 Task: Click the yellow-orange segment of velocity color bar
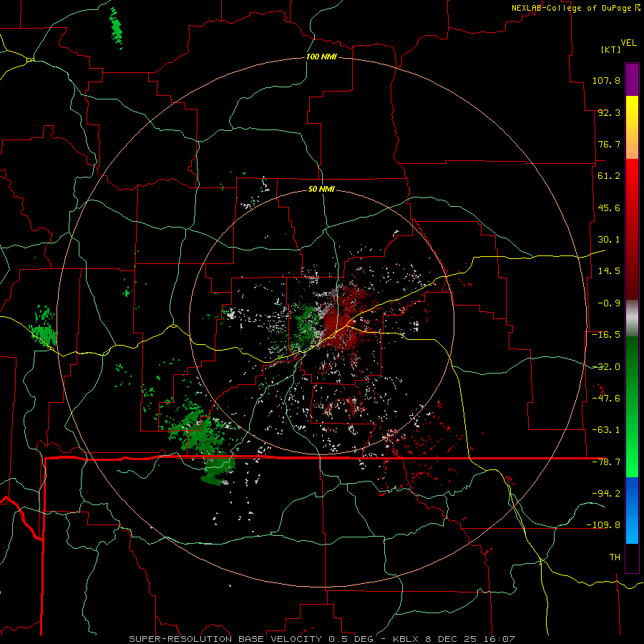pyautogui.click(x=632, y=127)
